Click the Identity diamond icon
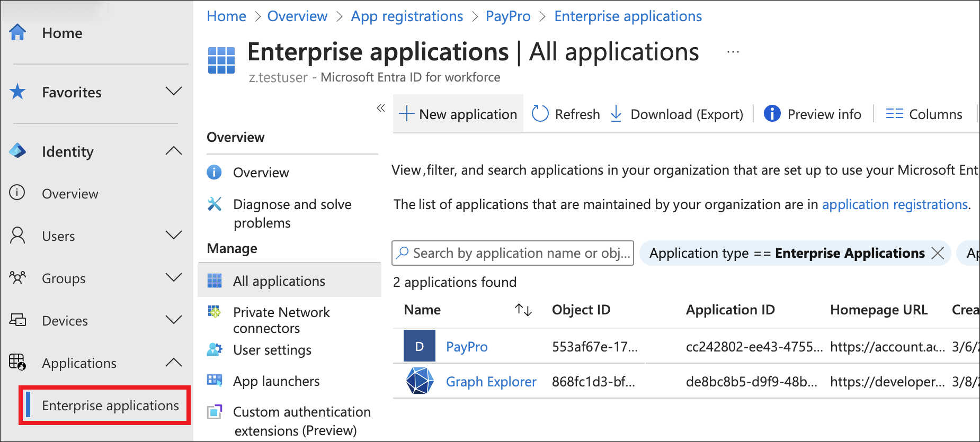The height and width of the screenshot is (442, 980). (x=17, y=151)
